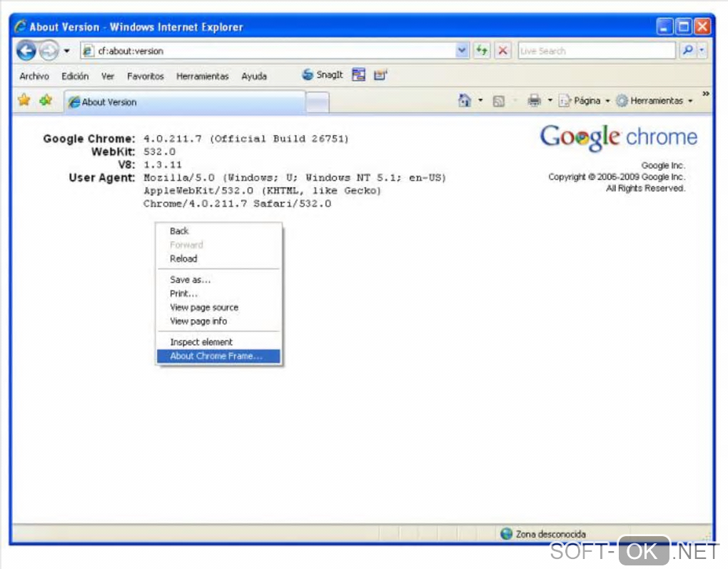Open the Favoritos menu
The height and width of the screenshot is (569, 728).
146,76
